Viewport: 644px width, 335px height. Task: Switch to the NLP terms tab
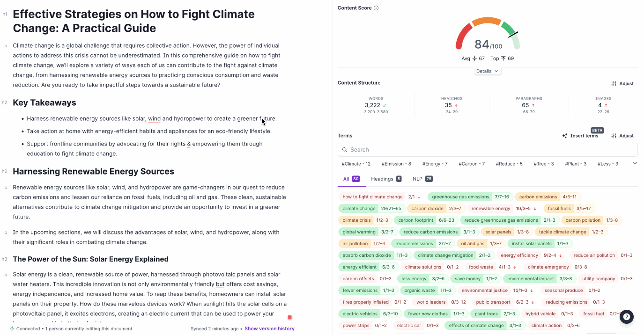click(422, 179)
